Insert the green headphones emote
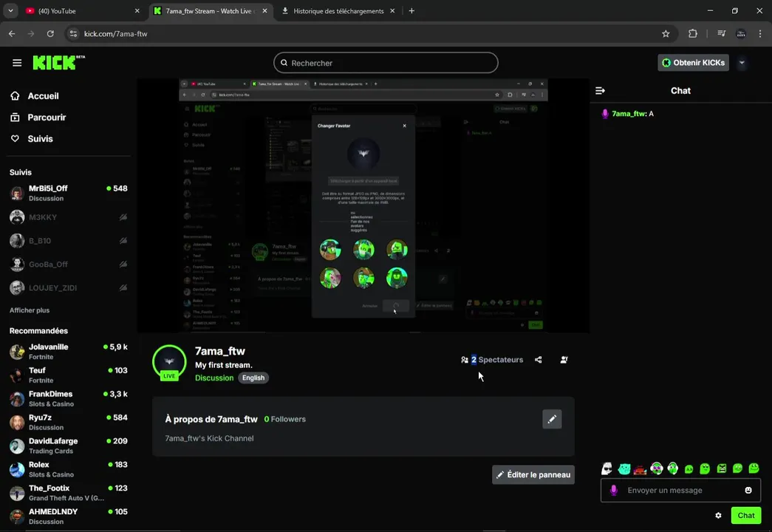 click(672, 468)
